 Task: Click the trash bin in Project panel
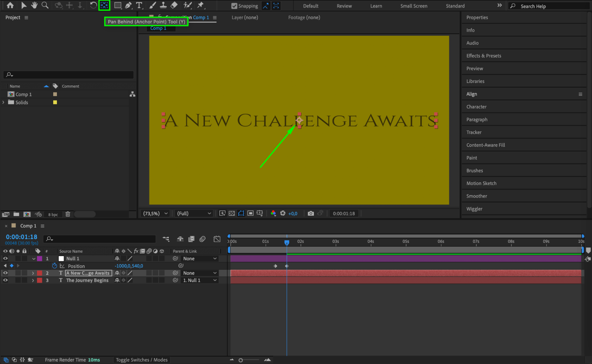[x=68, y=214]
